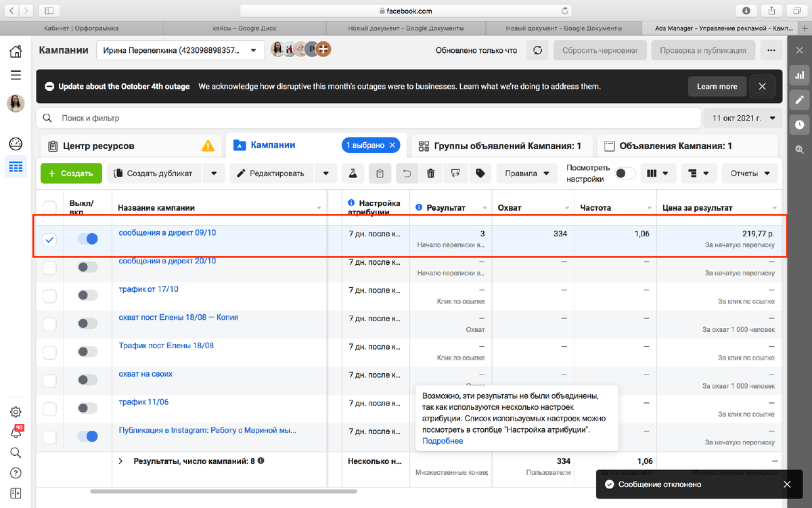Clear the 1 выбрано selection filter
Viewport: 812px width, 508px height.
point(394,145)
